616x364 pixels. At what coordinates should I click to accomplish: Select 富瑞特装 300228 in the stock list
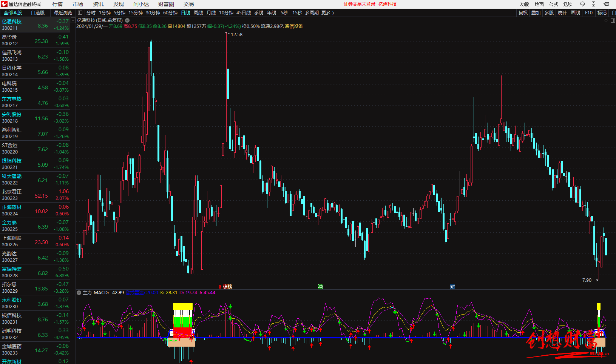35,272
